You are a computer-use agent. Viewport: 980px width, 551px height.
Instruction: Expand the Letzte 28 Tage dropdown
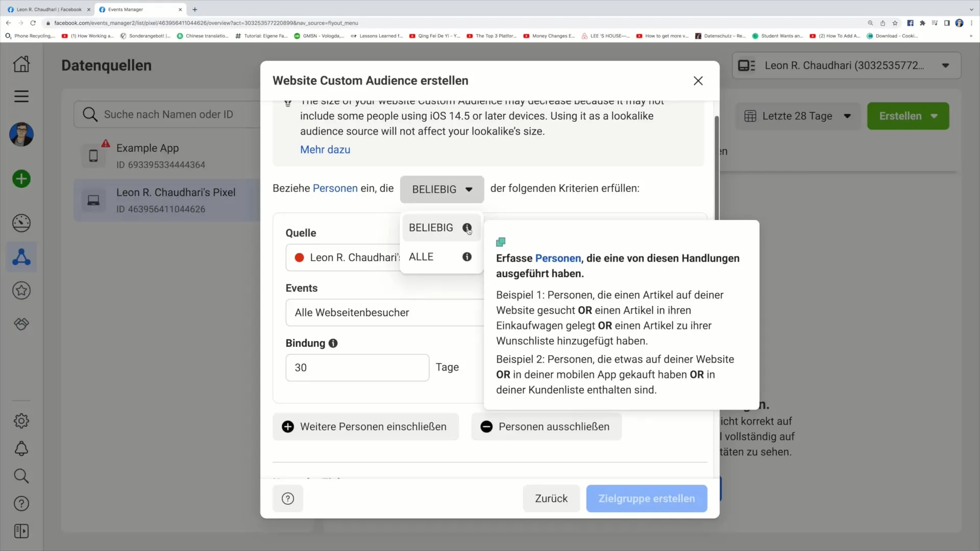pyautogui.click(x=798, y=116)
